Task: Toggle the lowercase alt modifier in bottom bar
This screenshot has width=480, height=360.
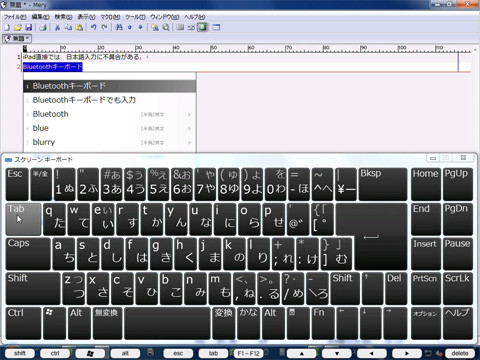Action: pos(125,353)
